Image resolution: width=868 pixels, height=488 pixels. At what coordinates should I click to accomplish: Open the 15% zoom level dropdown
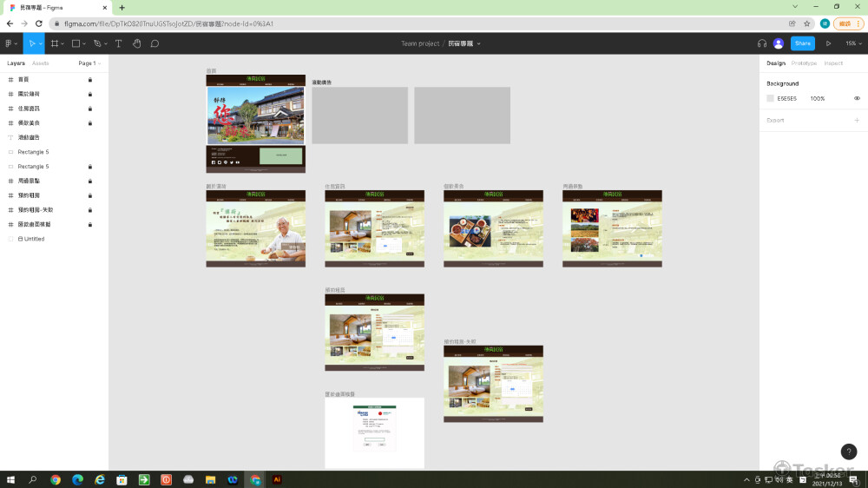coord(853,43)
